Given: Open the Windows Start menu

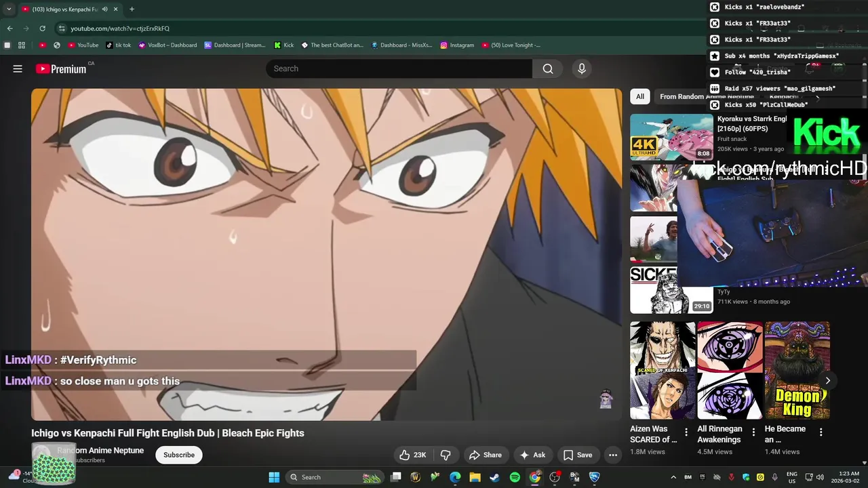Looking at the screenshot, I should 274,477.
